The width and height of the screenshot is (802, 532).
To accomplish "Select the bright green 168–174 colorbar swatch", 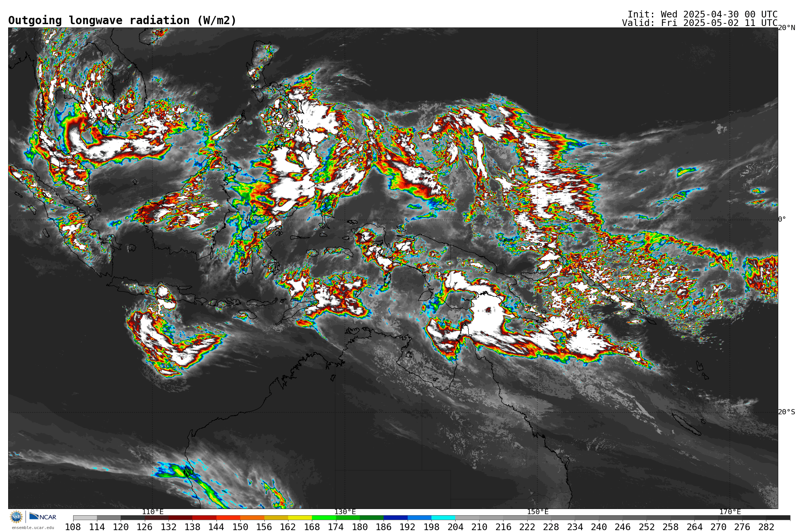I will (324, 518).
